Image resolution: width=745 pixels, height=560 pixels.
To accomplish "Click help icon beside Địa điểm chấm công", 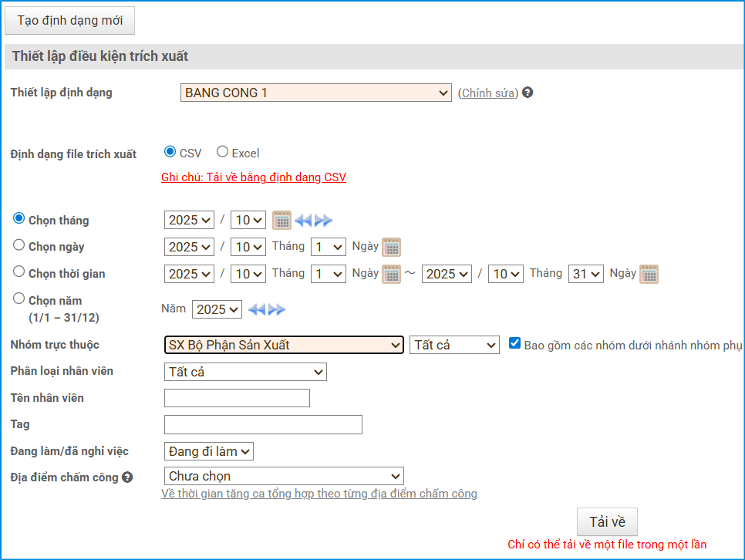I will tap(127, 477).
